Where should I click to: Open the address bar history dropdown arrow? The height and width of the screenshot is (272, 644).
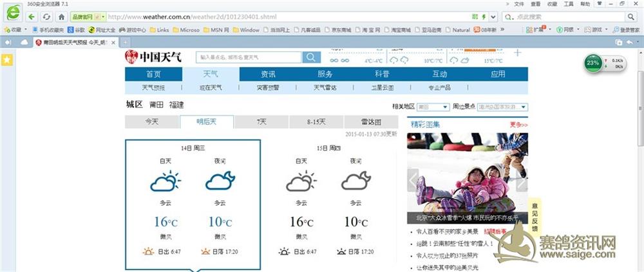pyautogui.click(x=493, y=17)
